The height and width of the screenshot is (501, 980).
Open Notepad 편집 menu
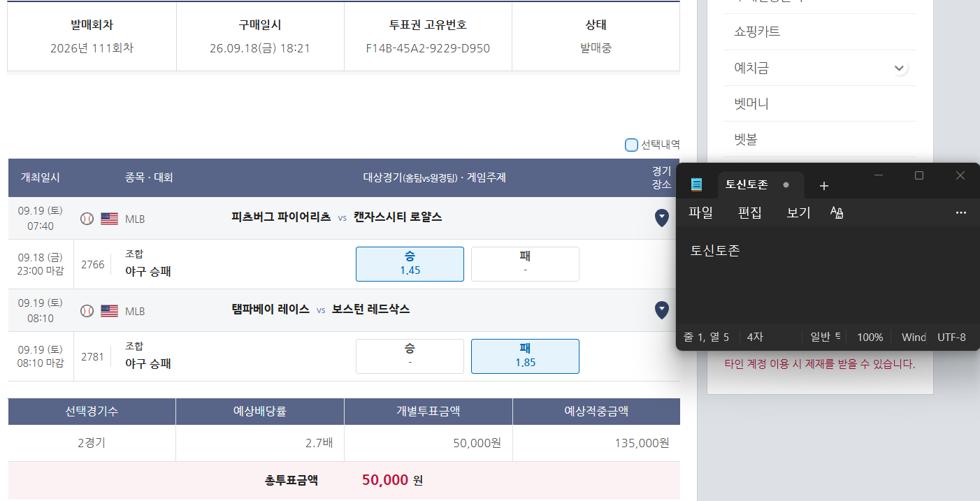[x=749, y=212]
